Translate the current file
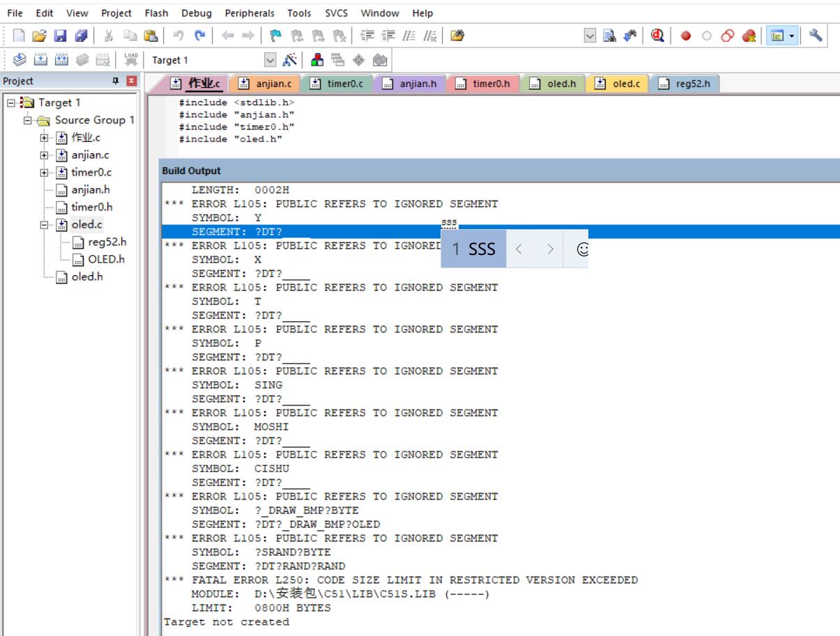 (x=20, y=60)
